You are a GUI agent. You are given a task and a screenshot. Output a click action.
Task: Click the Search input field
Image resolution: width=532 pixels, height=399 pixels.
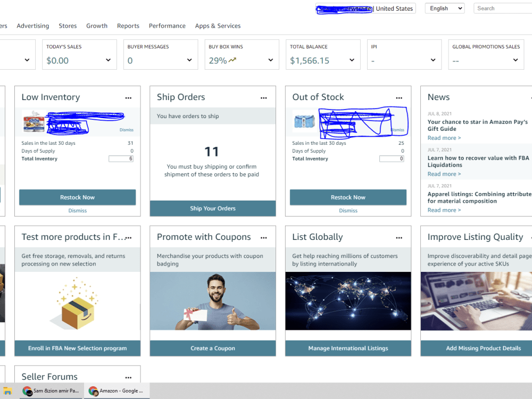503,8
